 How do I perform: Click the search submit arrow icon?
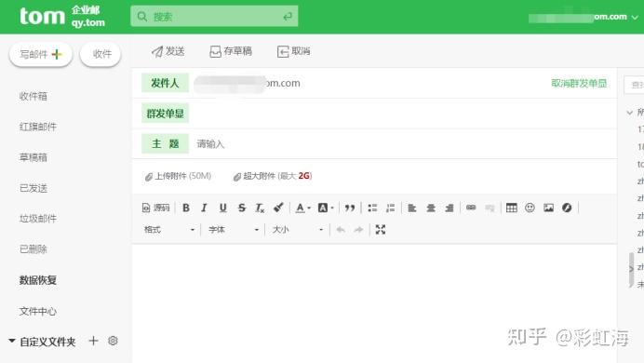288,17
